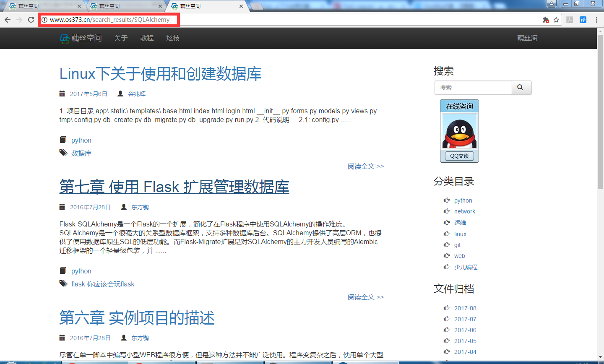Click the Adobe Acrobat extension icon

570,20
